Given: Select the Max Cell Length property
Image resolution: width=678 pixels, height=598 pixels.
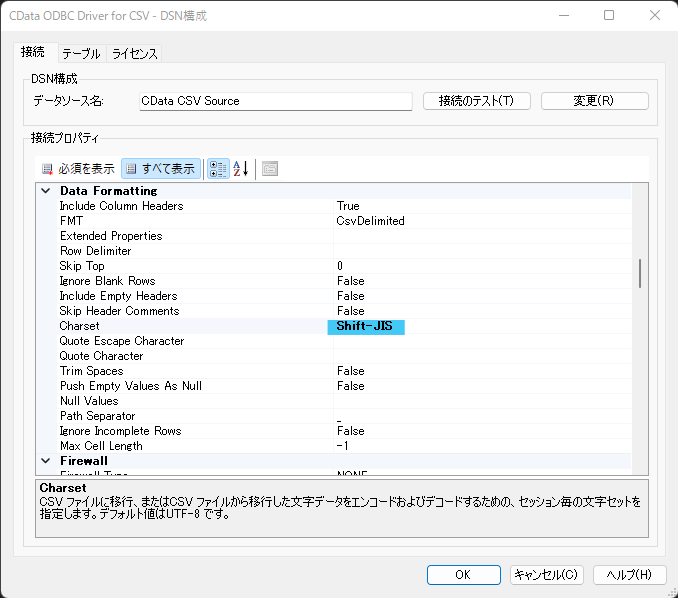Looking at the screenshot, I should pos(101,446).
